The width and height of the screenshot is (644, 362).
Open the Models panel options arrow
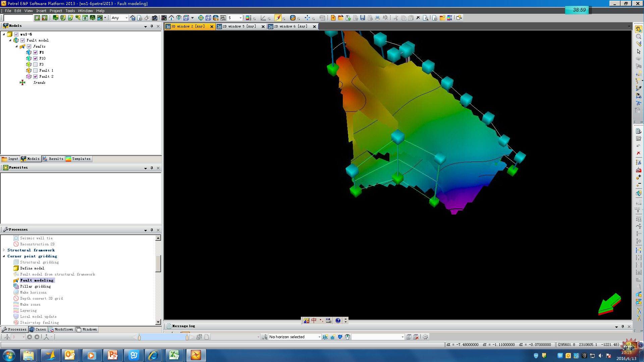point(145,26)
